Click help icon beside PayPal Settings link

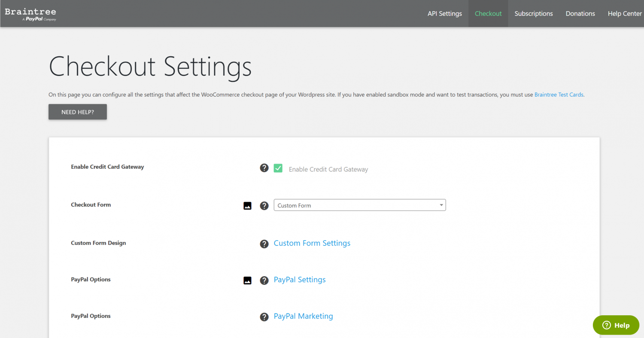click(264, 280)
